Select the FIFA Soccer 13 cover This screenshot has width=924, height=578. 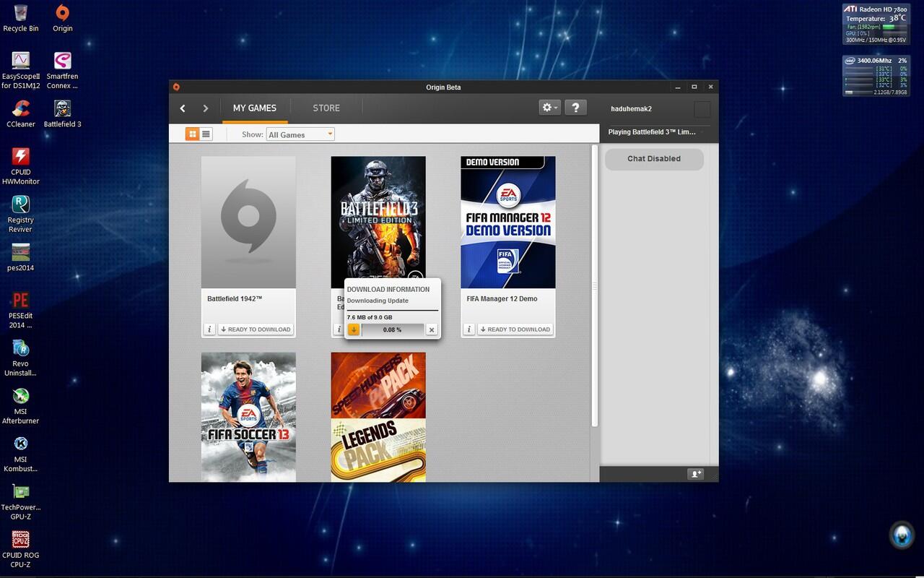[248, 417]
